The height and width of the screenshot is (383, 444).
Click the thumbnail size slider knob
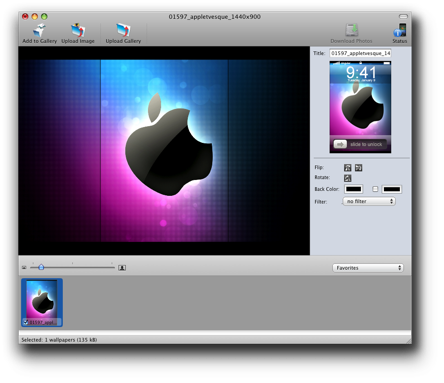tap(41, 267)
